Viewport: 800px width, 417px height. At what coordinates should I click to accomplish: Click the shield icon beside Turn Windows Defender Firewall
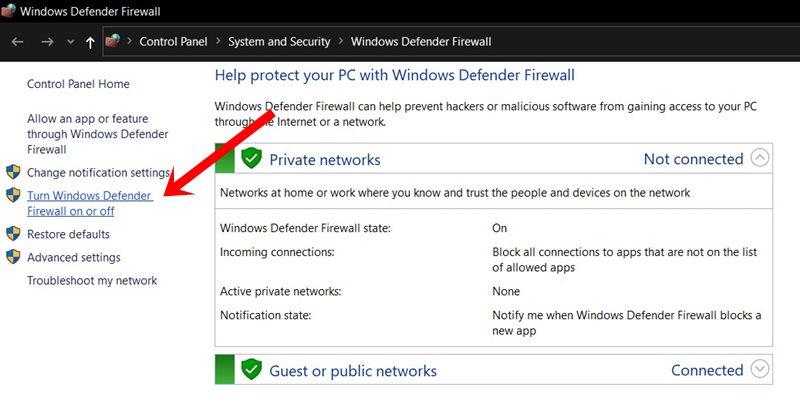click(13, 196)
